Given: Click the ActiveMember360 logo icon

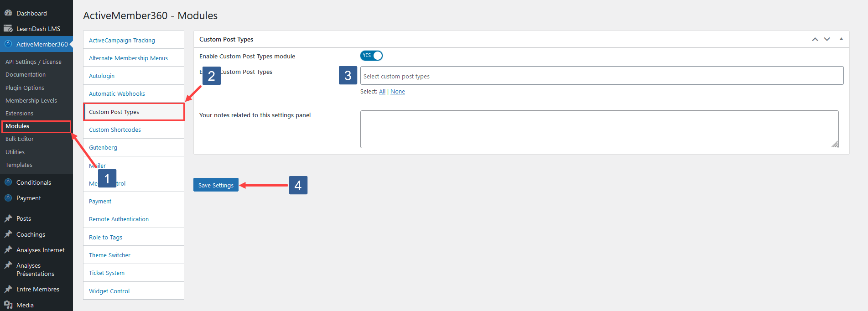Looking at the screenshot, I should pos(8,44).
